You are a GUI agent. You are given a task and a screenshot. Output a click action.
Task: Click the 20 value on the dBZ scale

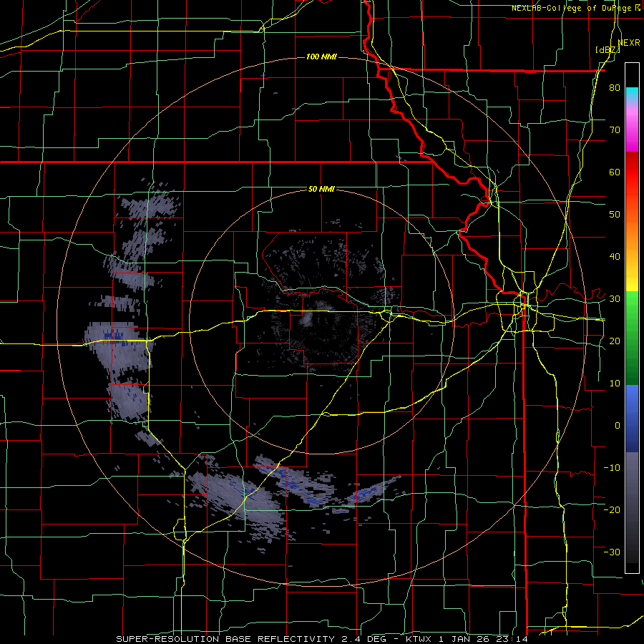pyautogui.click(x=615, y=341)
